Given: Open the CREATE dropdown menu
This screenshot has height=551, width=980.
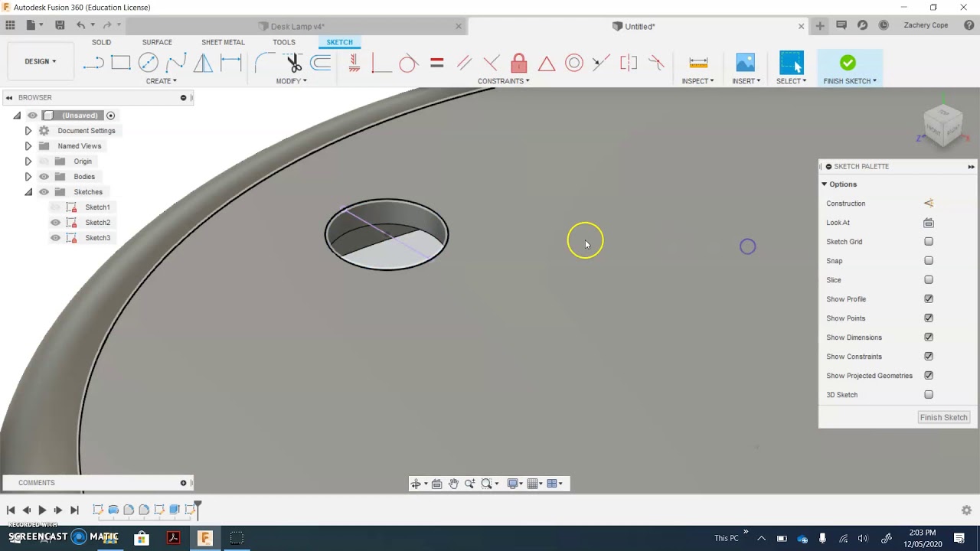Looking at the screenshot, I should coord(162,81).
